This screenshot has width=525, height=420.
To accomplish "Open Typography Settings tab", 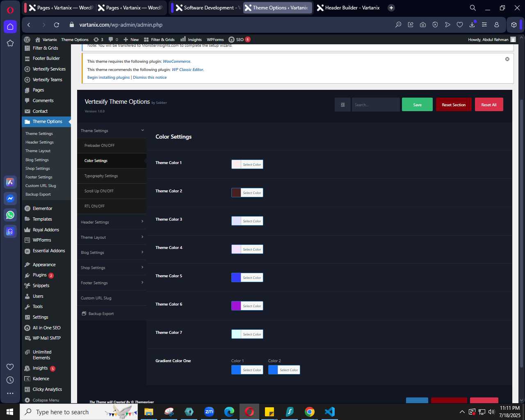I will click(112, 176).
